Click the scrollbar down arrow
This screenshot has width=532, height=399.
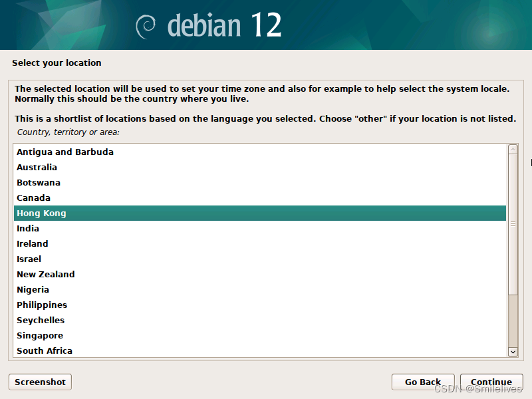coord(512,352)
